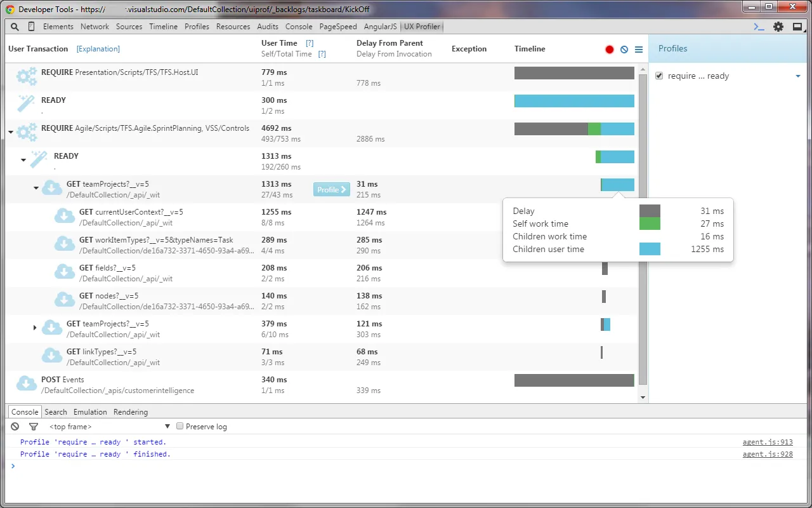The image size is (812, 508).
Task: Collapse the REQUIRE TFS.Agile.SprintPlanning row
Action: point(11,133)
